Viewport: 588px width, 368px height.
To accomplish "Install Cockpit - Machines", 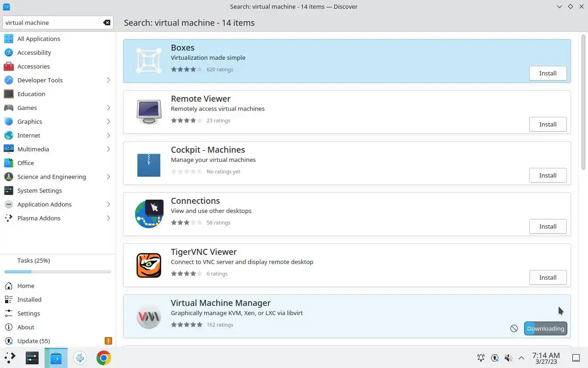I will point(548,175).
